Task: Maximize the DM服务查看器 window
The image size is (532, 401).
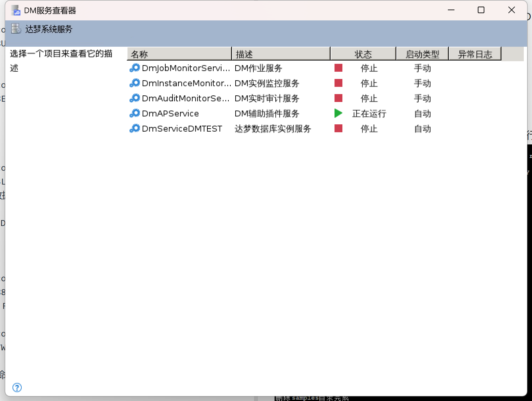Action: [x=481, y=10]
